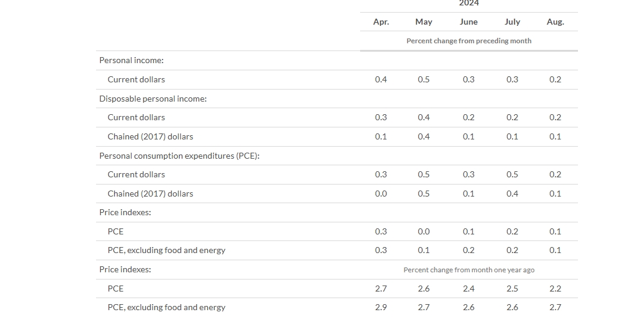The width and height of the screenshot is (644, 333).
Task: Click the June column header
Action: pos(469,22)
